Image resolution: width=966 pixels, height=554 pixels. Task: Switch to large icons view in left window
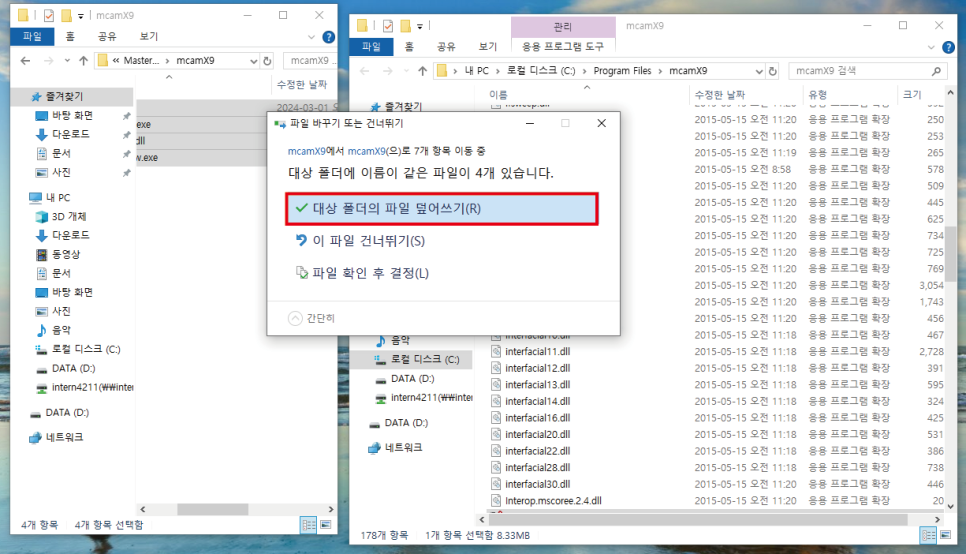point(326,525)
